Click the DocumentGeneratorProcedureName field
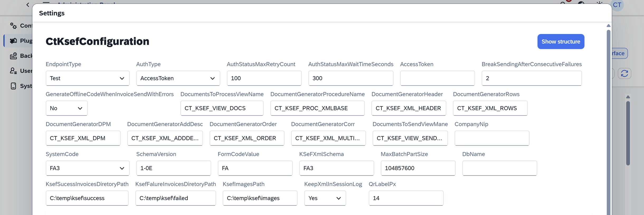Screen dimensions: 644x215 coord(317,108)
